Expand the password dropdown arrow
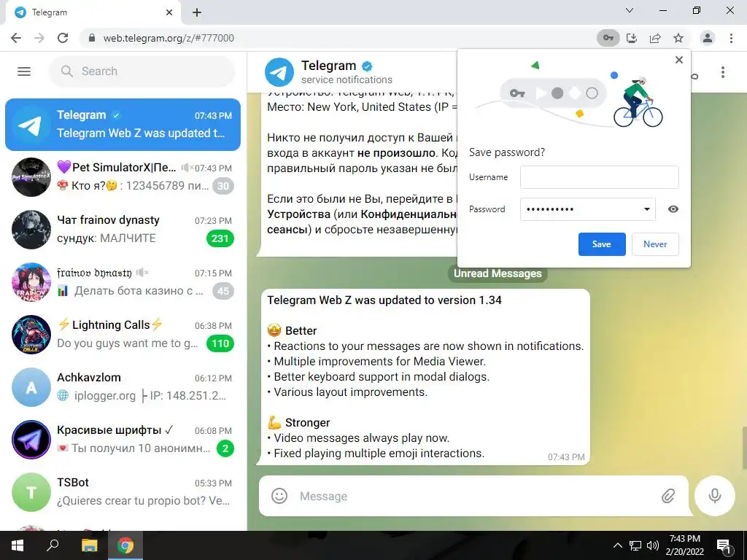This screenshot has height=560, width=747. pyautogui.click(x=646, y=209)
